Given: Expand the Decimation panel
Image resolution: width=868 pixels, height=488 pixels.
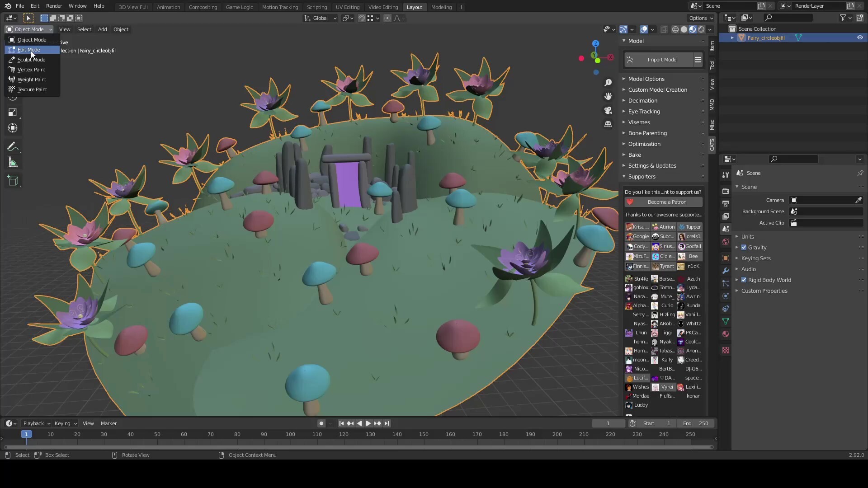Looking at the screenshot, I should [x=642, y=100].
